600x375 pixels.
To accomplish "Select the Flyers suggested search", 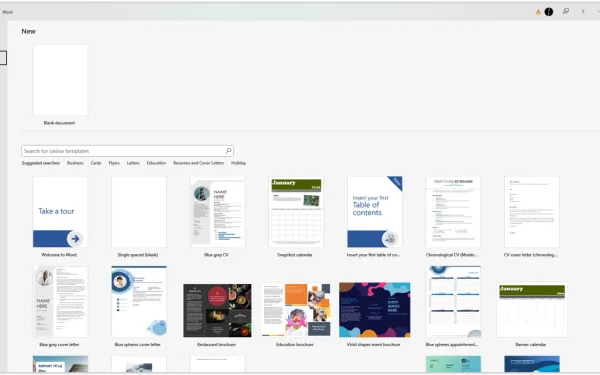I will 114,163.
